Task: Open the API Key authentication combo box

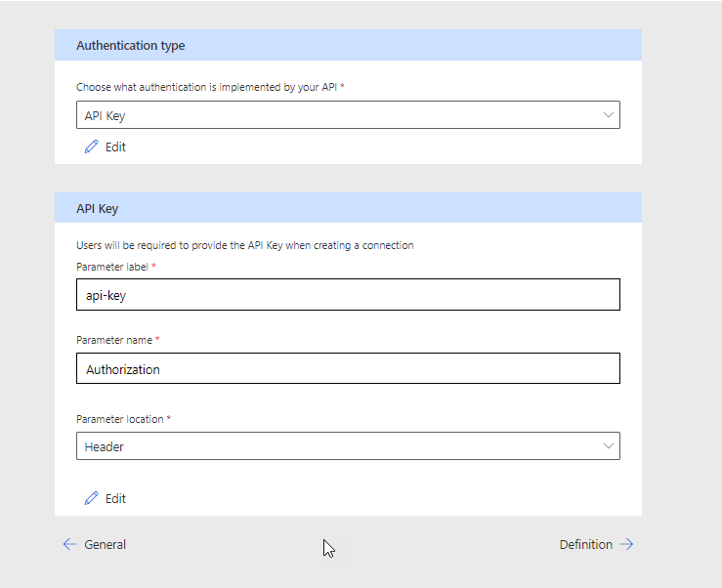Action: (332, 115)
